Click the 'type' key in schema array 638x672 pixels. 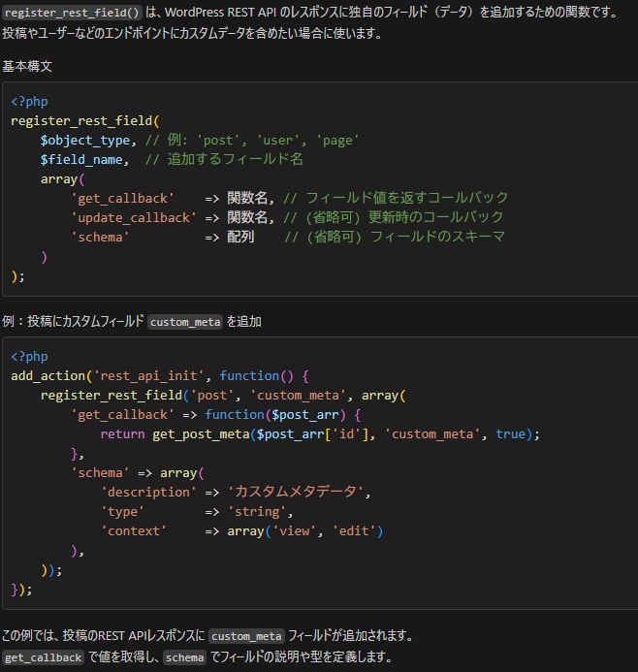point(122,512)
